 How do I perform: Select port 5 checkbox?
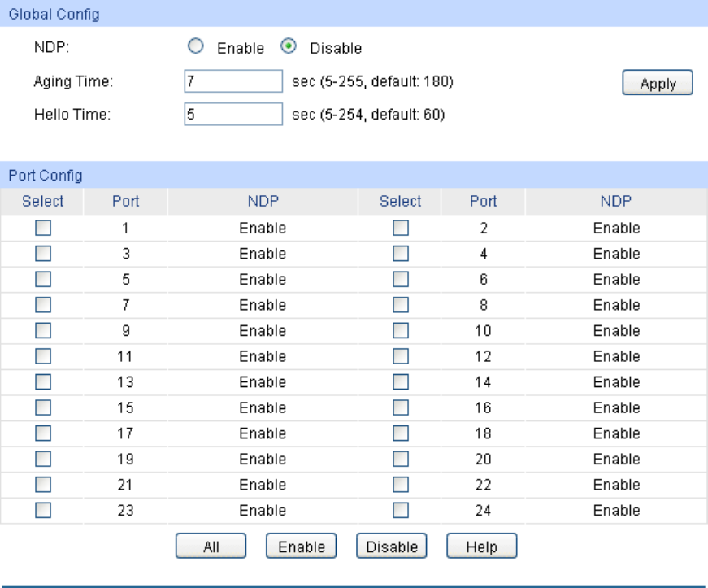(43, 280)
